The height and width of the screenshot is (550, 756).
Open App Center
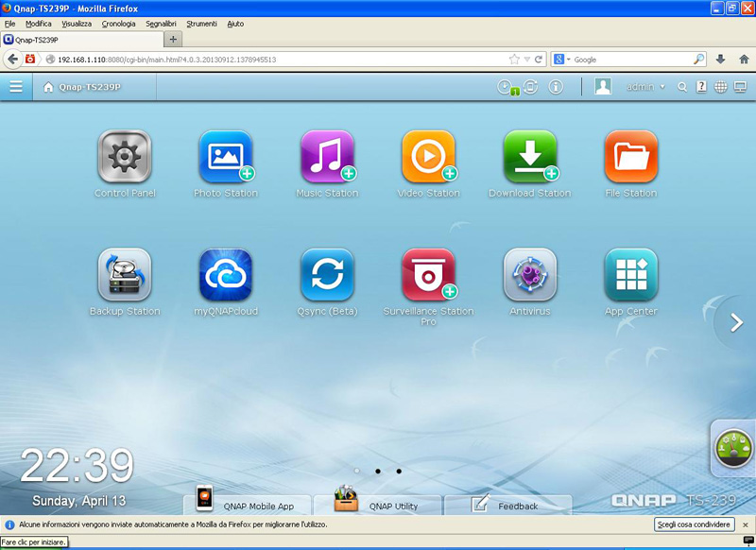click(x=630, y=275)
